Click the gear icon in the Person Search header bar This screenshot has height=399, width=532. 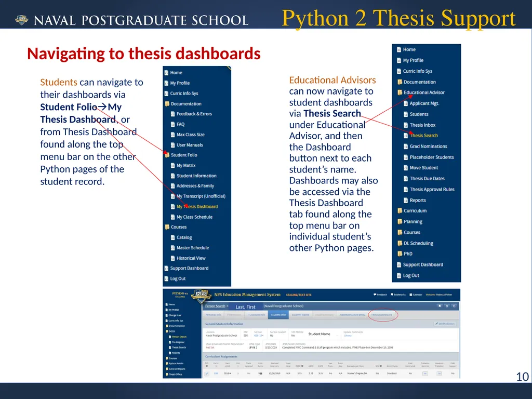(447, 306)
